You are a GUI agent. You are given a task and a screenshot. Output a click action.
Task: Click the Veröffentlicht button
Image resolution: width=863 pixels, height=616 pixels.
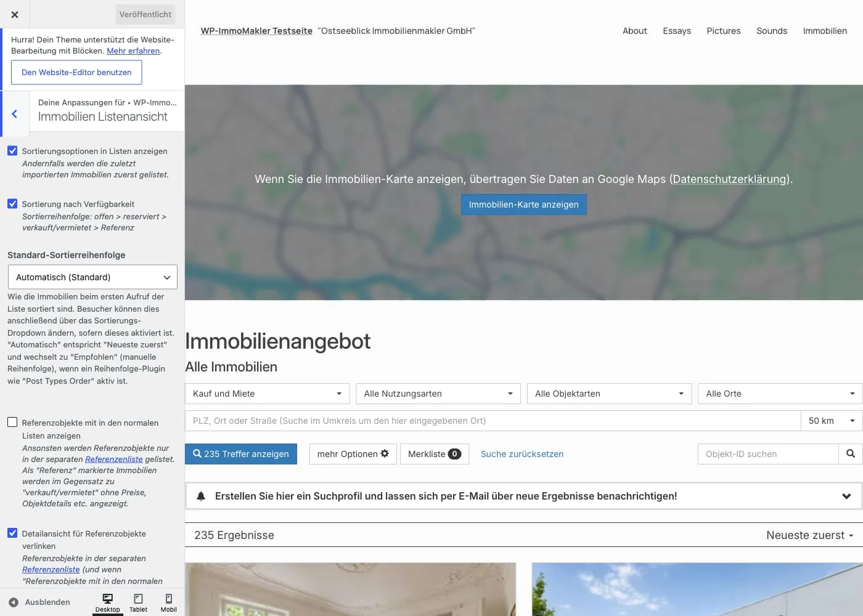tap(145, 14)
